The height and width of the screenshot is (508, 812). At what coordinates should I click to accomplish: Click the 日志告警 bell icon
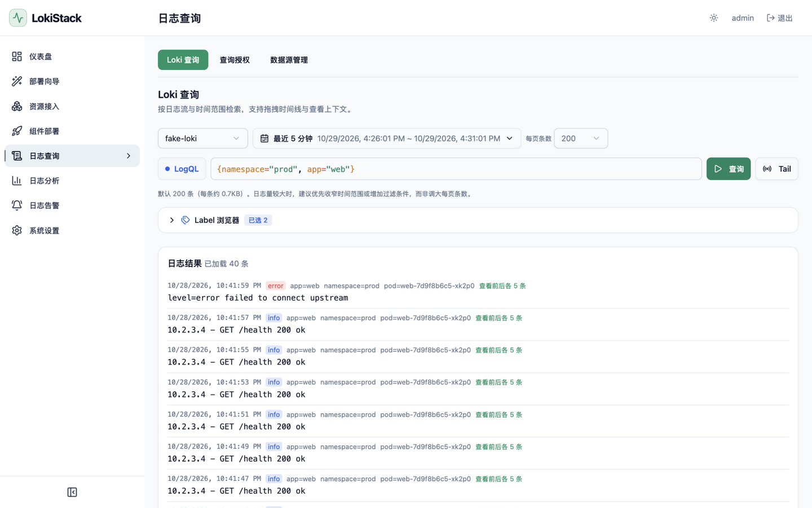17,205
